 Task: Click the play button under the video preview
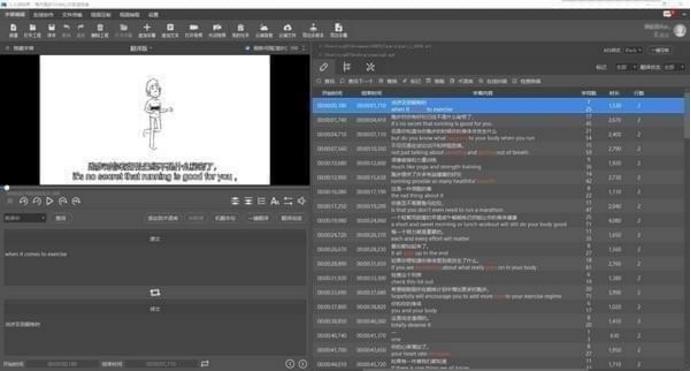(50, 201)
